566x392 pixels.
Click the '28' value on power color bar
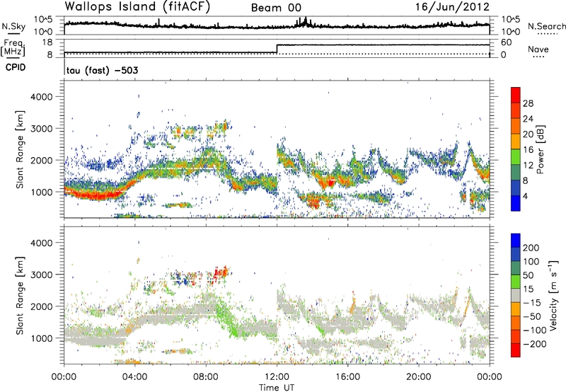(x=528, y=103)
